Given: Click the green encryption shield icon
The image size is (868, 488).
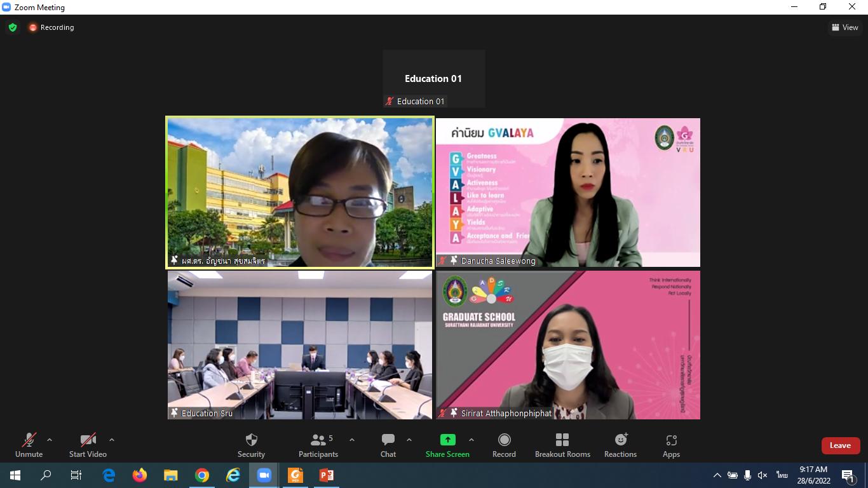Looking at the screenshot, I should click(13, 27).
